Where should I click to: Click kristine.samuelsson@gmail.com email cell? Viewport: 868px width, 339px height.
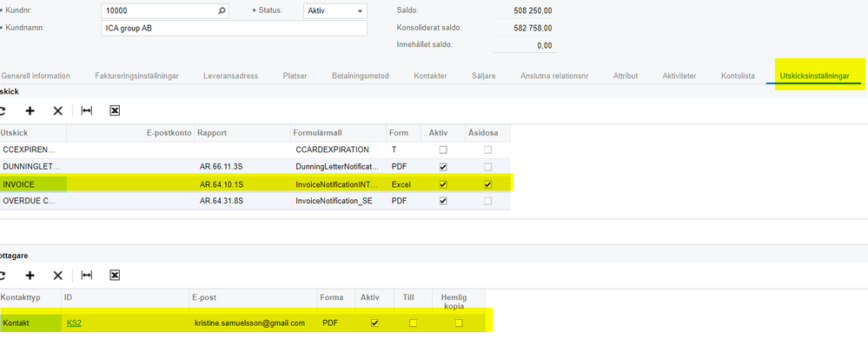249,323
